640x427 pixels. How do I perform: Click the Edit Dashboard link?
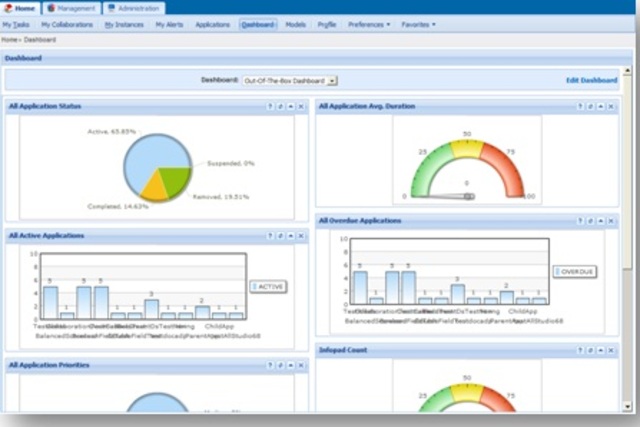[591, 80]
